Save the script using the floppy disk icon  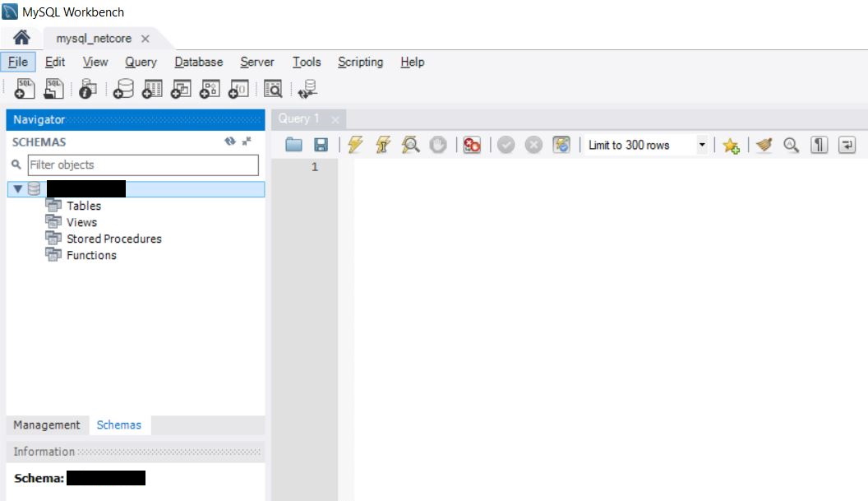pos(321,145)
